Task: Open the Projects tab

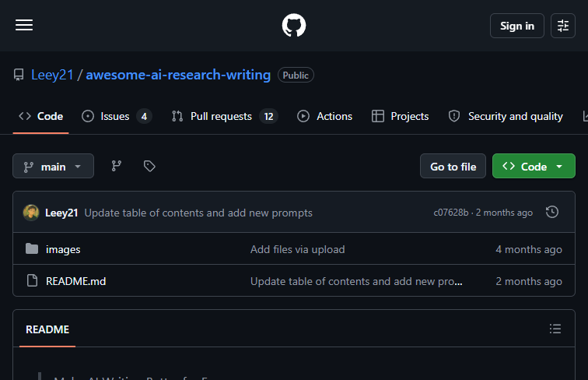Action: point(400,116)
